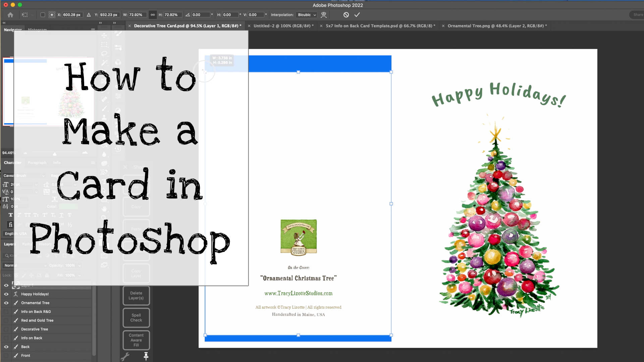
Task: Click the X position field
Action: 72,15
